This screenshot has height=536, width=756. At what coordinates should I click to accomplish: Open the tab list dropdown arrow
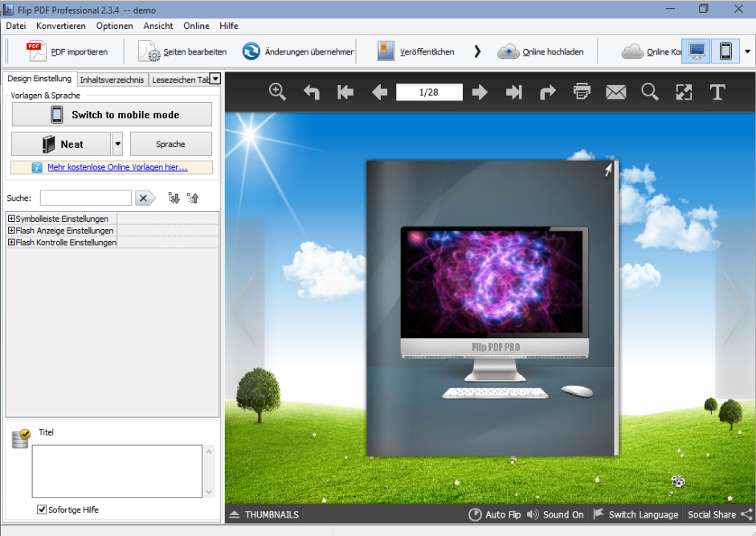point(215,79)
